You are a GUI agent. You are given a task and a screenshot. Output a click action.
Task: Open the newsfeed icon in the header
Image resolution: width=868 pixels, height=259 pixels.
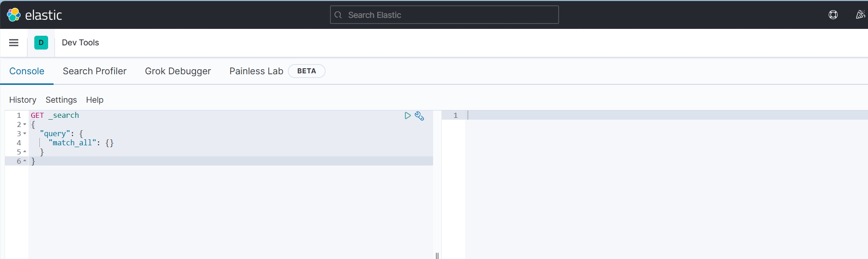point(860,15)
